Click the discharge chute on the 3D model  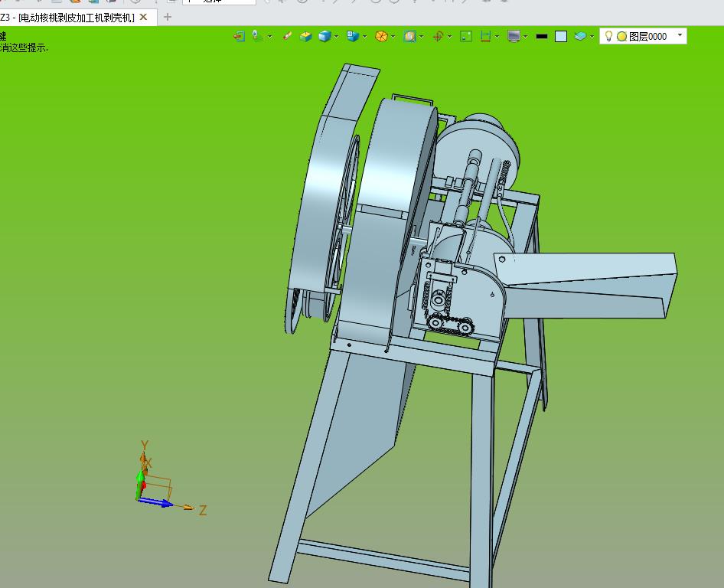[587, 285]
